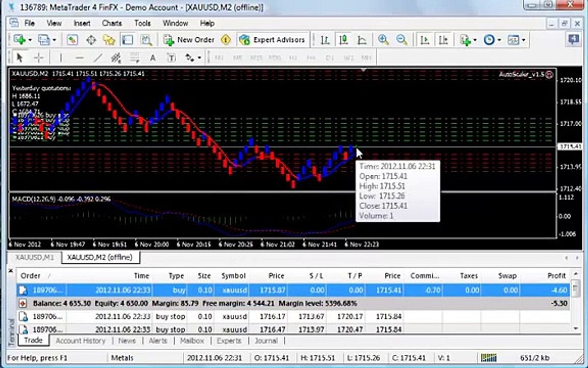Open the Templates icon
Screen dimensions: 588x368
pos(513,39)
